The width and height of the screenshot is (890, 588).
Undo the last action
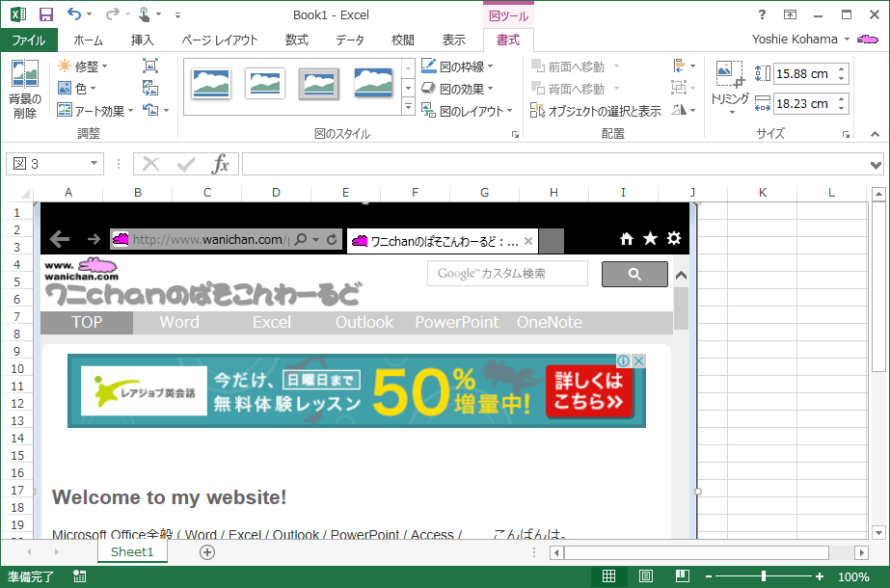(74, 14)
